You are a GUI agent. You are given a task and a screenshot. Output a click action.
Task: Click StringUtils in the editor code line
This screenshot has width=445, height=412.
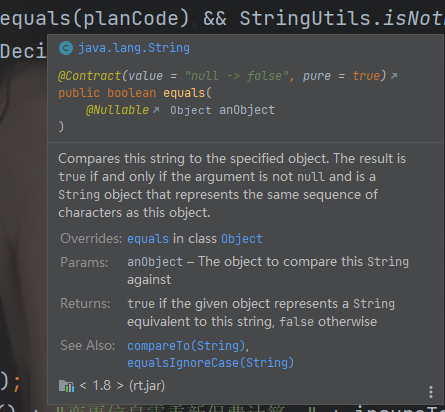[x=305, y=18]
